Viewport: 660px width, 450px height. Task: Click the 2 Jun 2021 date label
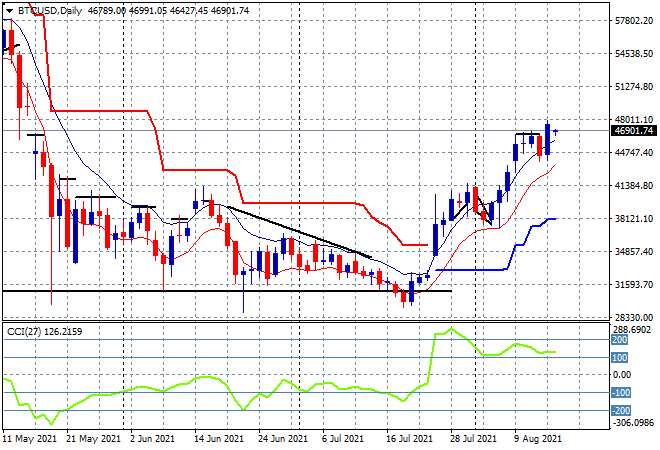pyautogui.click(x=152, y=439)
